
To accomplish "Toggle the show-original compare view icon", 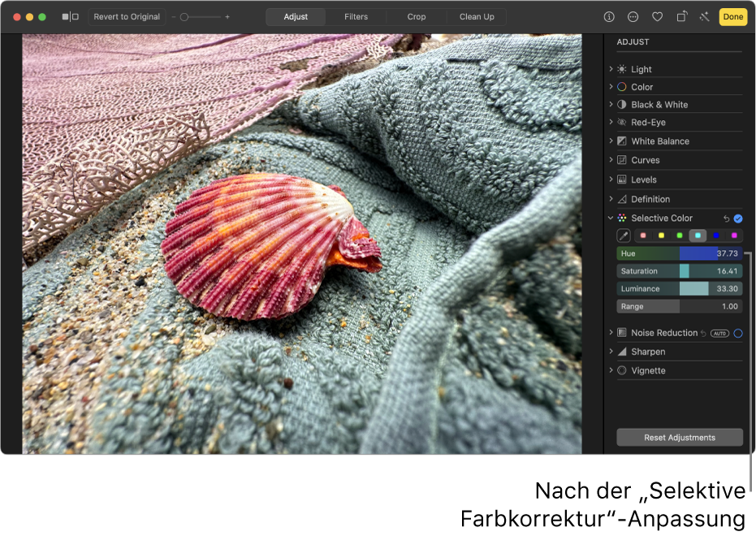I will point(71,16).
